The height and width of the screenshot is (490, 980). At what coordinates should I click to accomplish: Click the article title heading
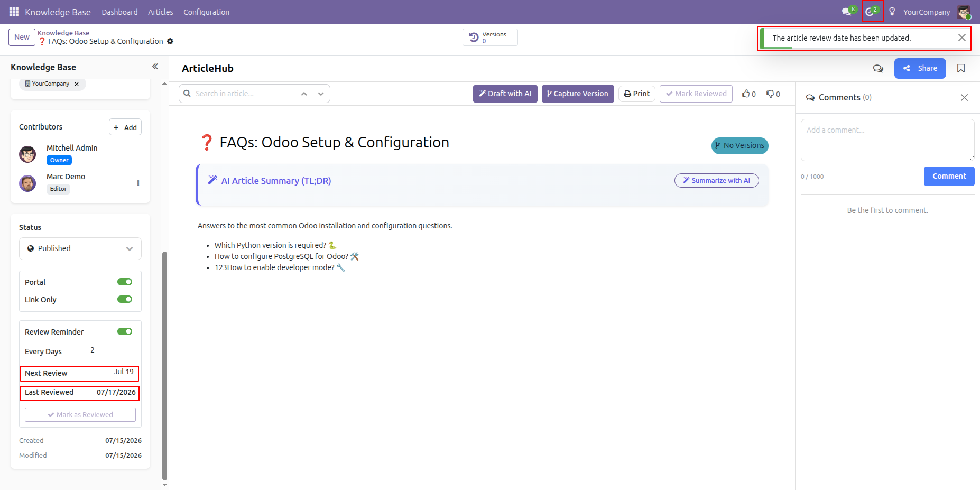pyautogui.click(x=334, y=142)
